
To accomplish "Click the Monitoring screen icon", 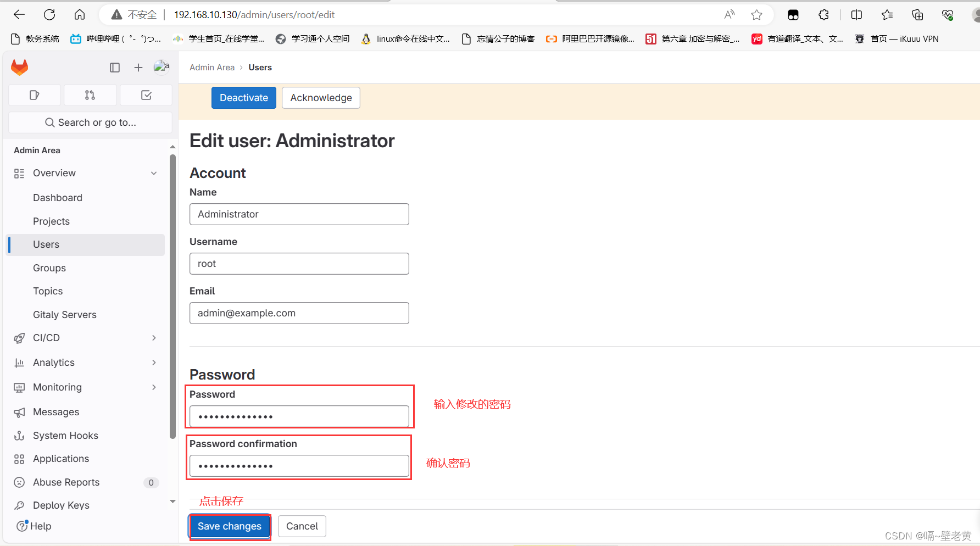I will (19, 387).
